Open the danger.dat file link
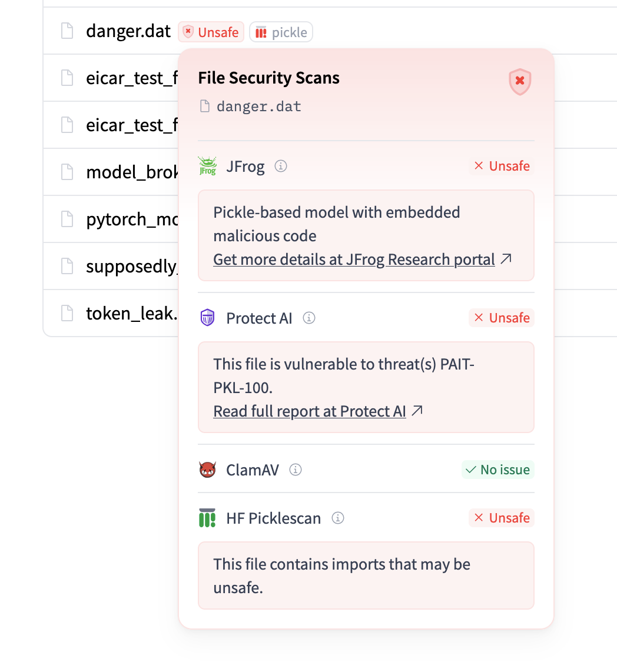 [128, 31]
